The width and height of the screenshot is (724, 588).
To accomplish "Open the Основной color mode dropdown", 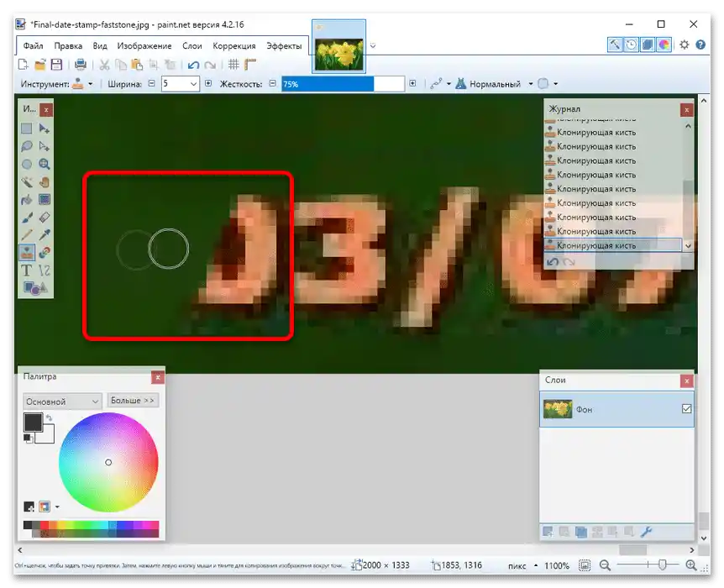I will tap(62, 402).
